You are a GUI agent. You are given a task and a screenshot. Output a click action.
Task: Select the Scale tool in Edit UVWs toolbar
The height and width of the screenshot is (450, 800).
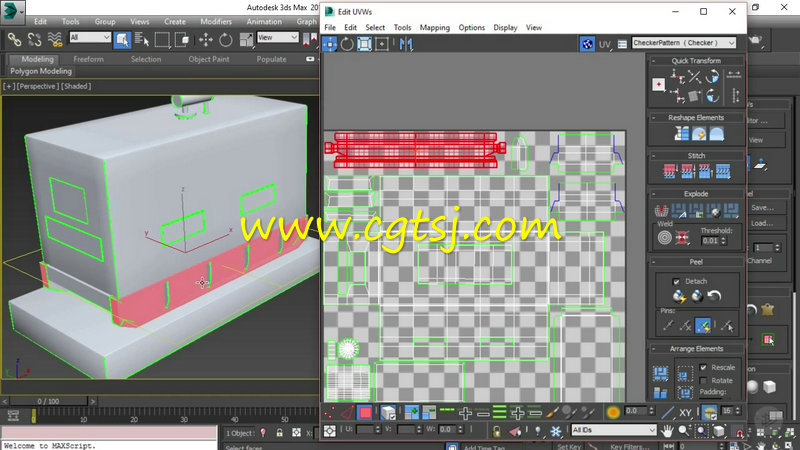[x=364, y=44]
